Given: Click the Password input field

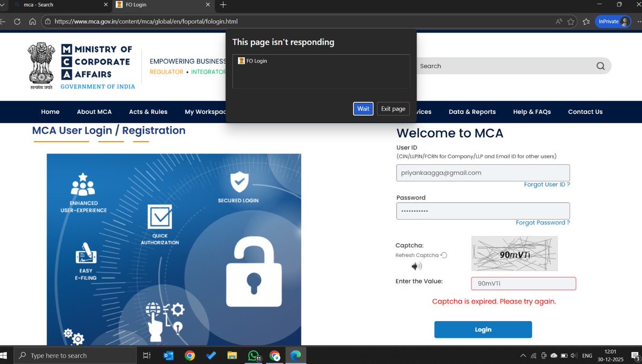Looking at the screenshot, I should (483, 211).
